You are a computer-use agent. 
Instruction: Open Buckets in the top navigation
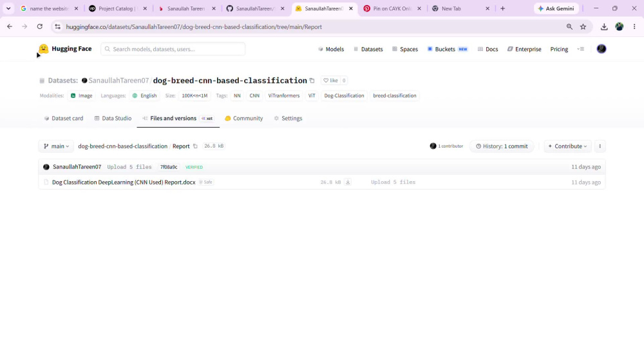[448, 49]
